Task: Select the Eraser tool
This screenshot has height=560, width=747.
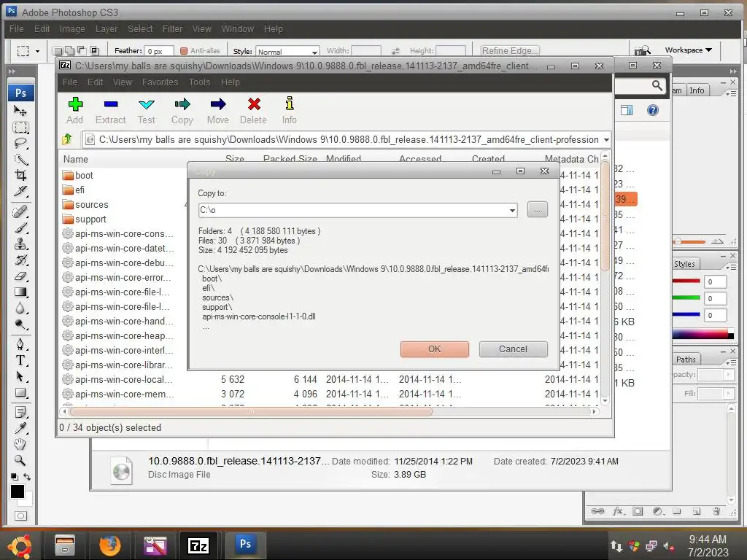Action: pos(20,276)
